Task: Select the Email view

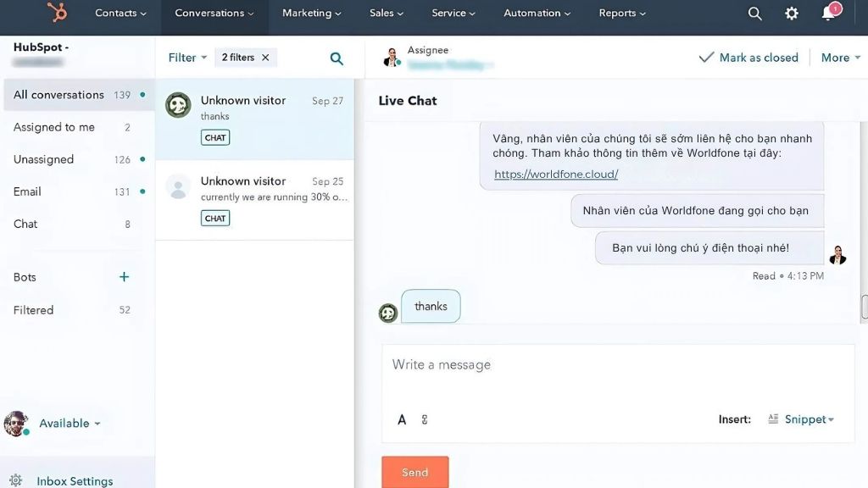Action: tap(79, 191)
